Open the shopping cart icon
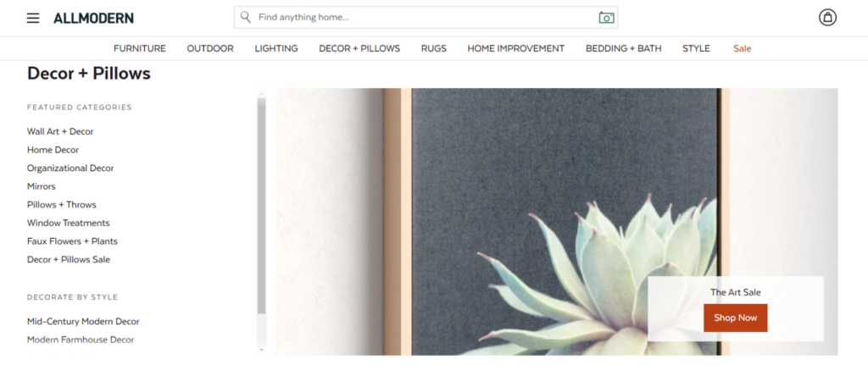 tap(827, 17)
